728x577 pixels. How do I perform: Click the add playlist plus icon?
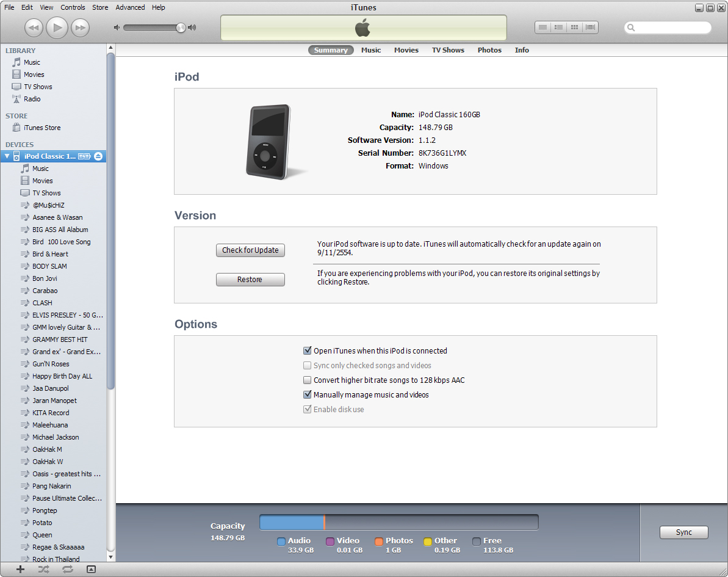pyautogui.click(x=20, y=569)
